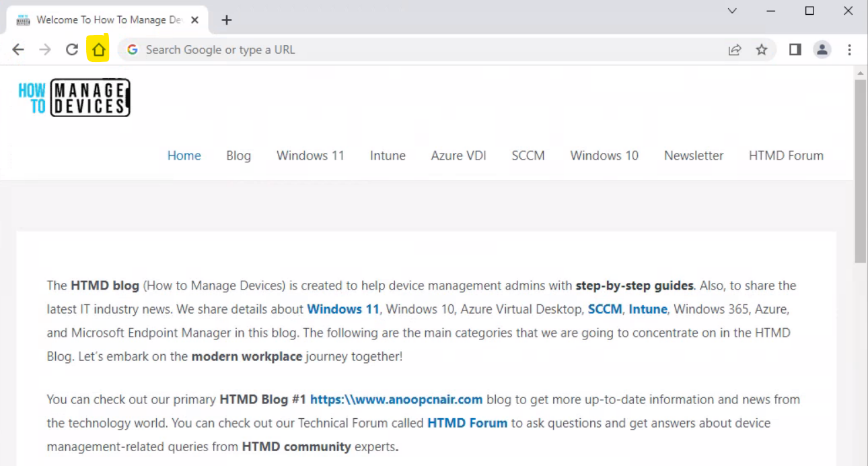The width and height of the screenshot is (868, 466).
Task: Open the tab search chevron
Action: pos(733,11)
